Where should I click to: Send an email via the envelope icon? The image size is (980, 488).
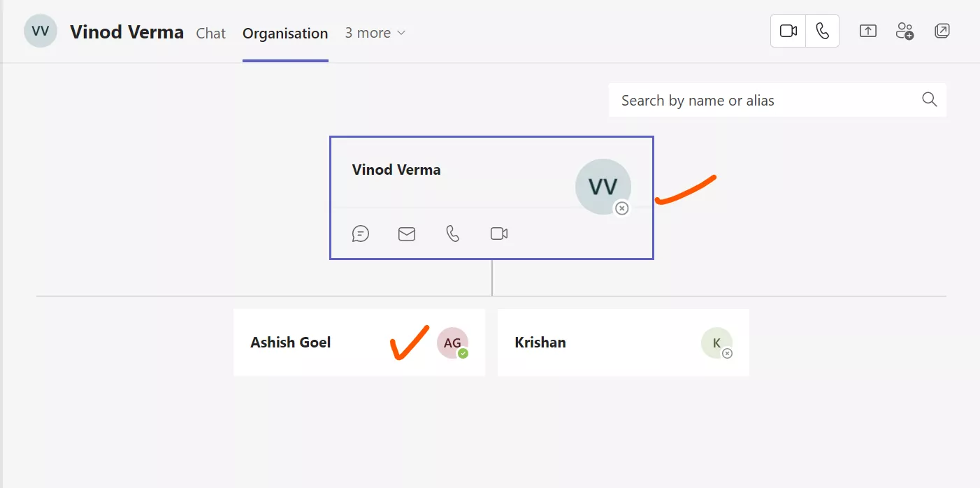click(406, 234)
